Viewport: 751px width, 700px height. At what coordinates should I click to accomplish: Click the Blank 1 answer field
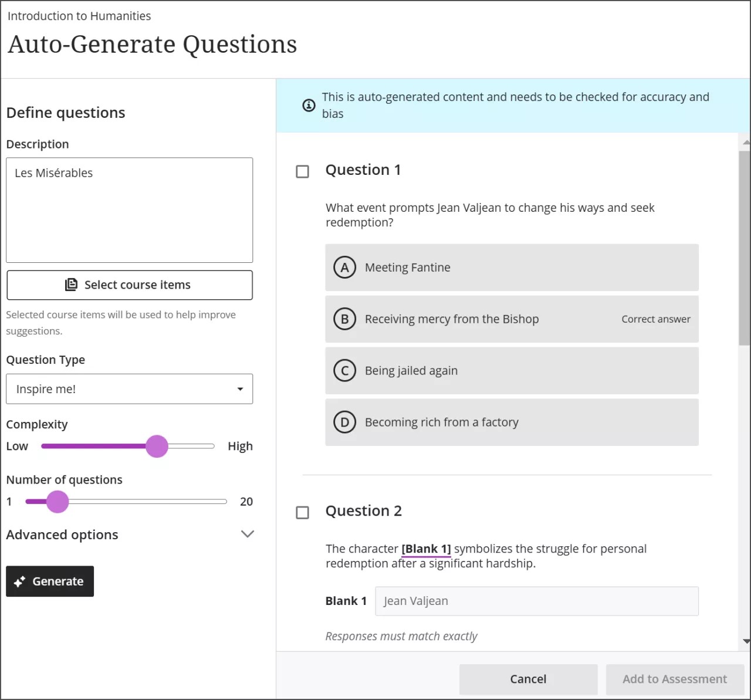[536, 601]
